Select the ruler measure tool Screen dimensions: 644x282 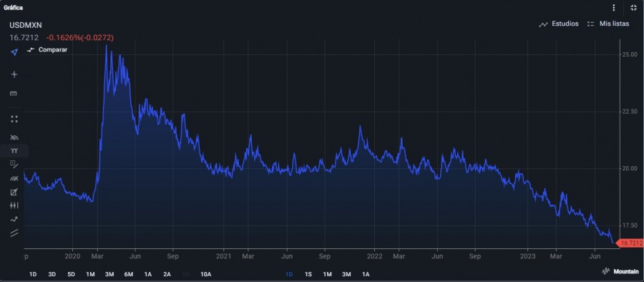click(14, 93)
